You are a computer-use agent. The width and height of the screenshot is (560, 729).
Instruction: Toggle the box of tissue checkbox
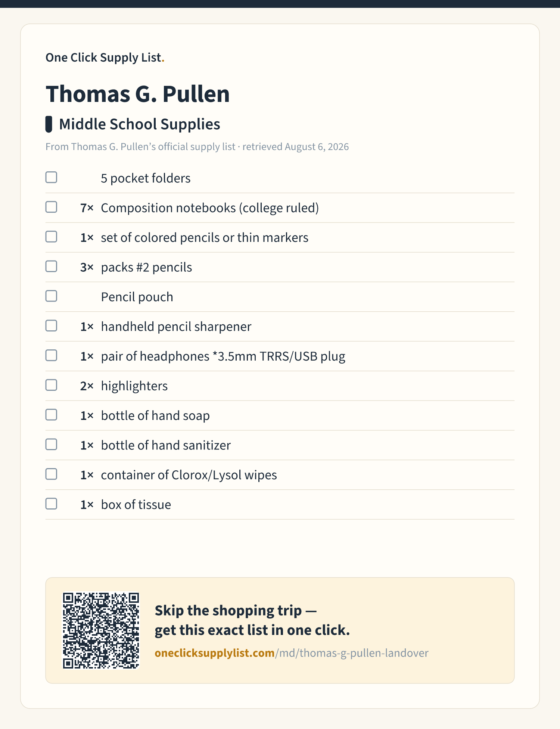click(51, 504)
